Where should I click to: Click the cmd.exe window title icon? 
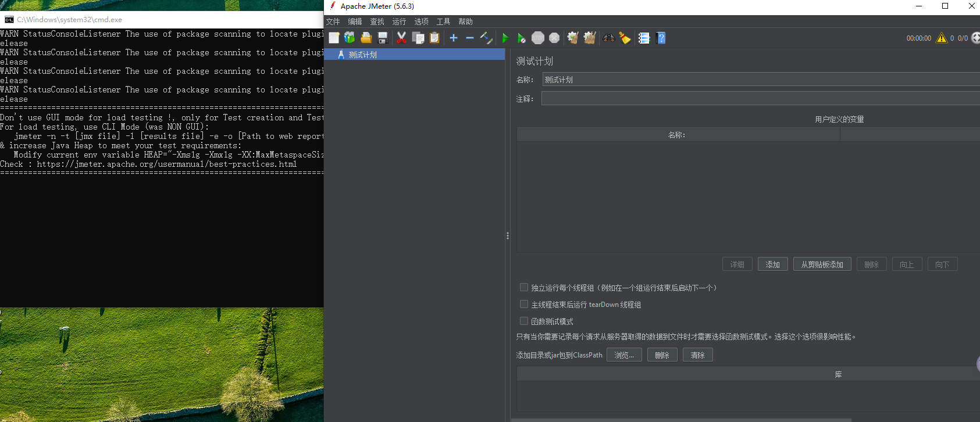pyautogui.click(x=9, y=20)
